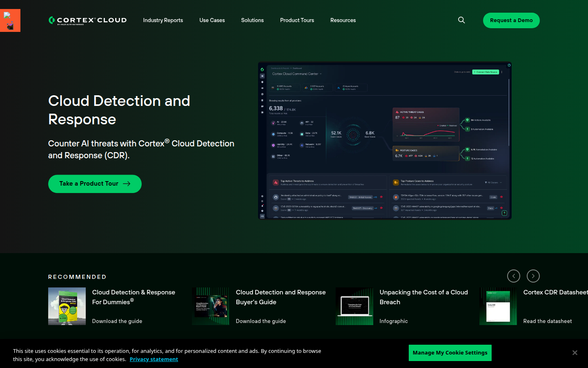Viewport: 588px width, 368px height.
Task: Open the Industry Reports menu
Action: [163, 20]
